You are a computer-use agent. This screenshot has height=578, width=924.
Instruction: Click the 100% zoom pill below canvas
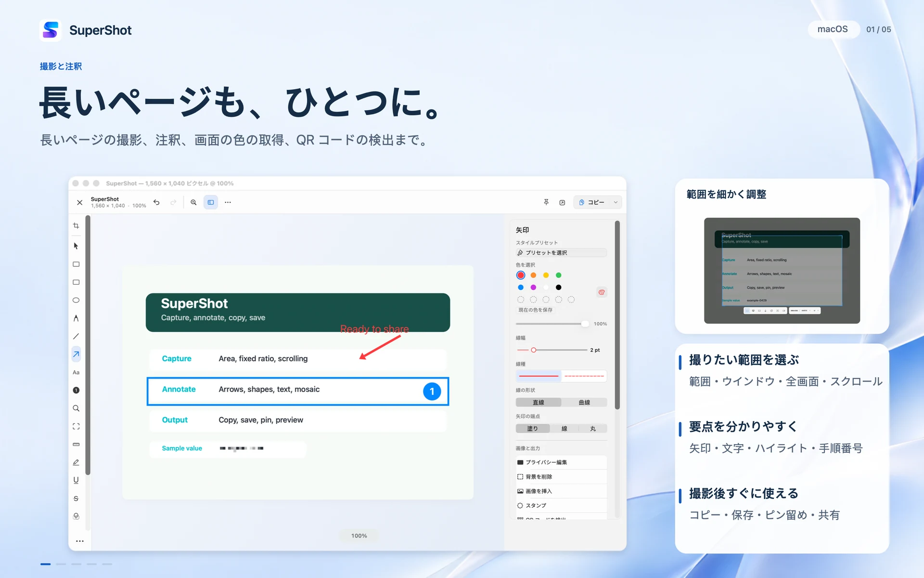pos(359,536)
